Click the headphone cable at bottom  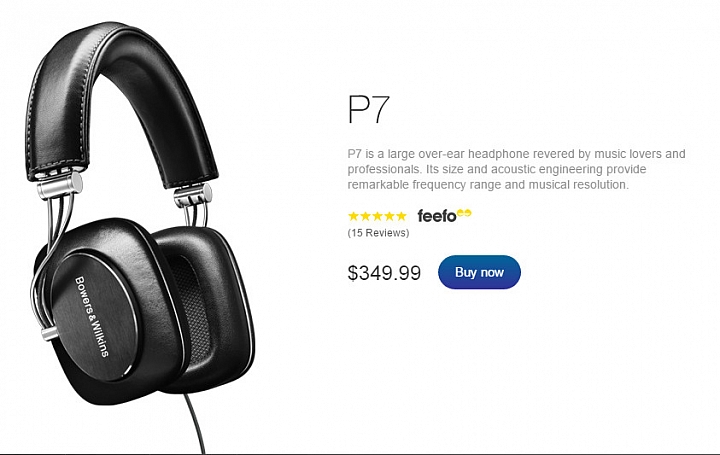(x=196, y=422)
